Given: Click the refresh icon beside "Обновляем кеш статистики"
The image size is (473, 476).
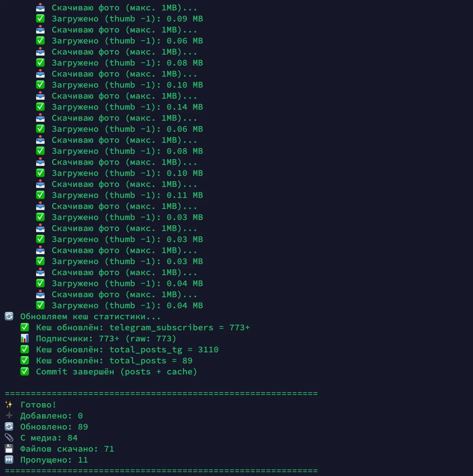Looking at the screenshot, I should 9,316.
